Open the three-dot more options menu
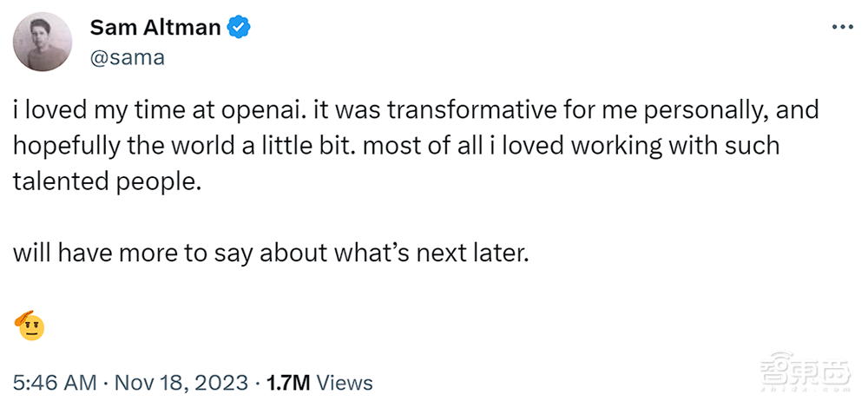 [842, 27]
